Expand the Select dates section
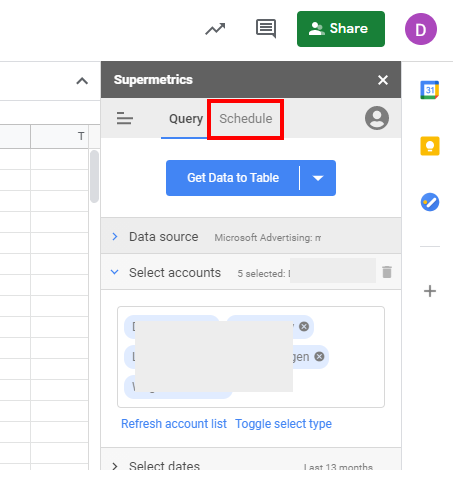 [x=114, y=466]
